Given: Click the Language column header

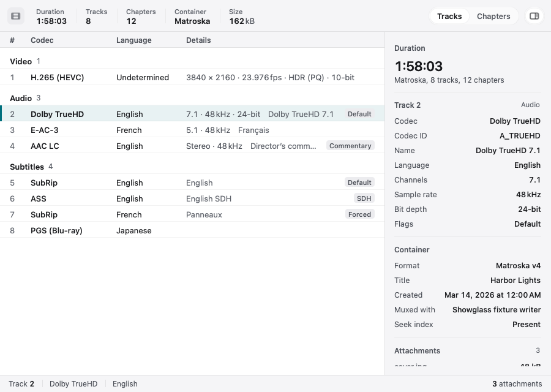Looking at the screenshot, I should click(x=134, y=40).
